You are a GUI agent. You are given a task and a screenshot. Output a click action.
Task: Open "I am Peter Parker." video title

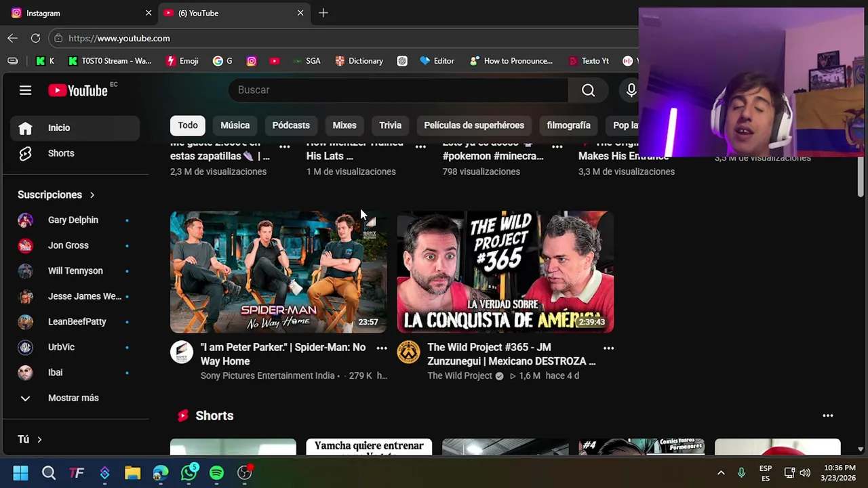click(x=283, y=354)
